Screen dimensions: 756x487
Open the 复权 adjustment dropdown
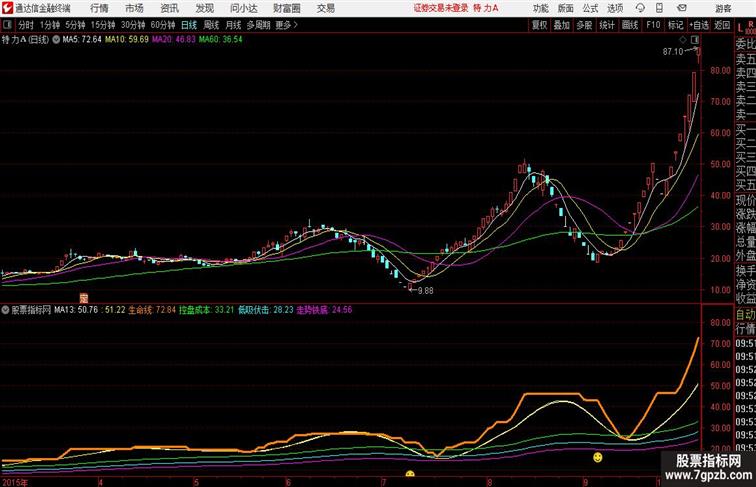540,25
